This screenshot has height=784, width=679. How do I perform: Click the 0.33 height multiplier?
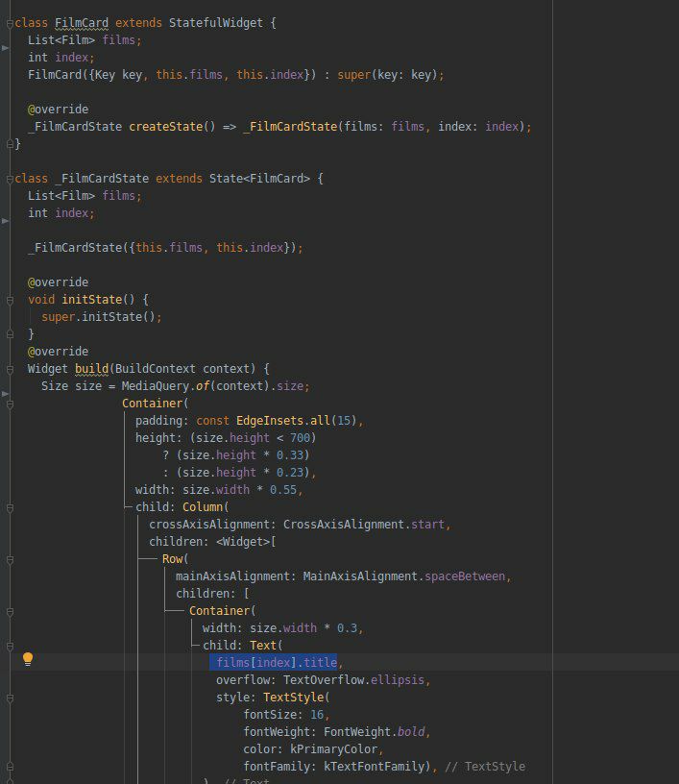290,455
